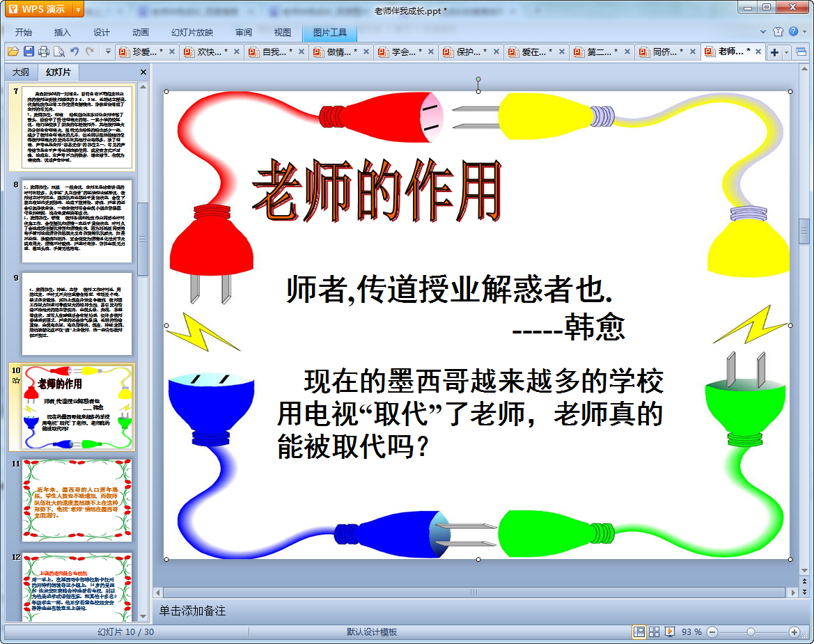This screenshot has height=644, width=814.
Task: Close the 欢快... document tab
Action: tap(237, 52)
